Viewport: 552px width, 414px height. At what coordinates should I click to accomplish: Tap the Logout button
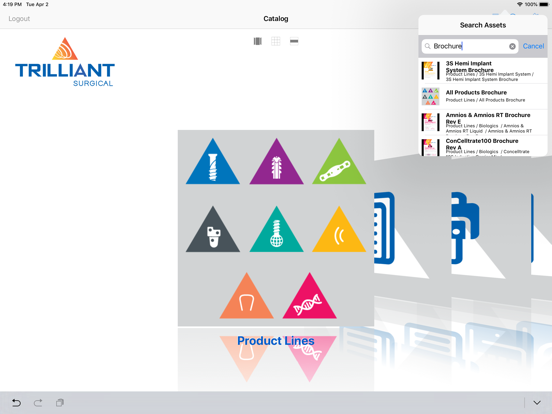19,19
